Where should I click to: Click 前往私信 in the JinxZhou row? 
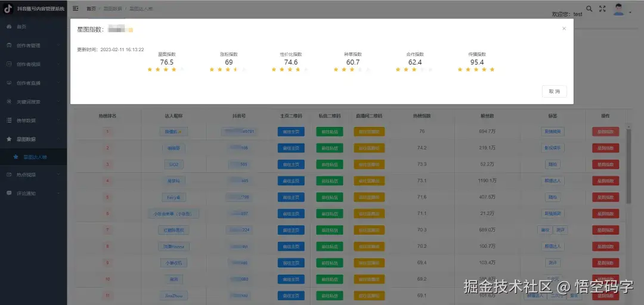tap(329, 295)
